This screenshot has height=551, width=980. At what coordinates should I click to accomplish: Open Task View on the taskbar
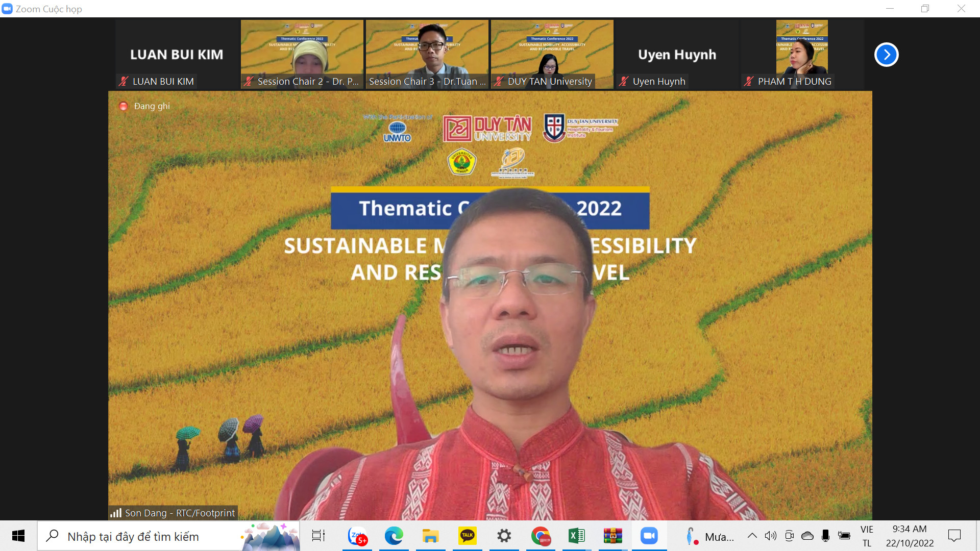tap(318, 536)
